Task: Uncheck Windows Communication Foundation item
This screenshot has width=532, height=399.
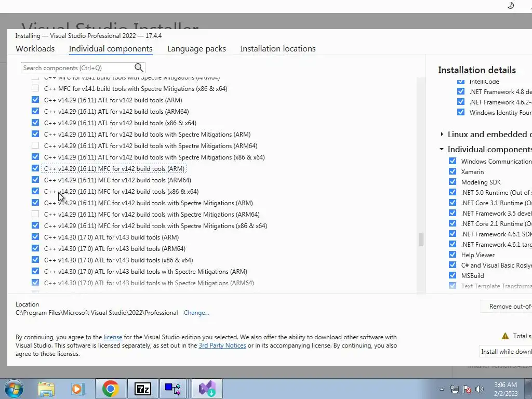Action: tap(453, 161)
